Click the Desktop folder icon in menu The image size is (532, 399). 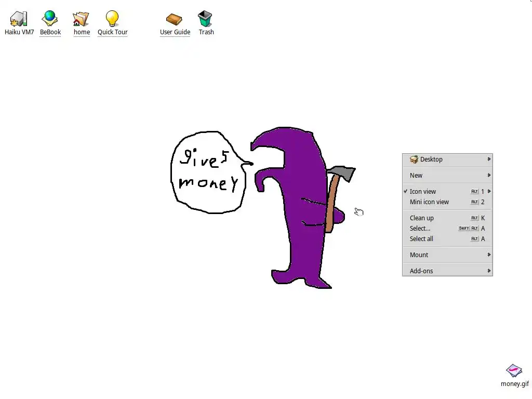(x=414, y=159)
